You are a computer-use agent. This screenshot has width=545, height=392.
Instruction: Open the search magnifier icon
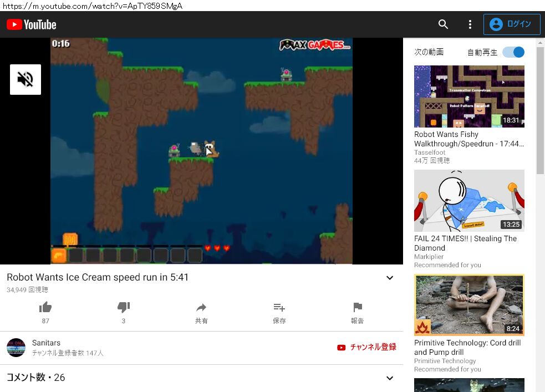443,24
